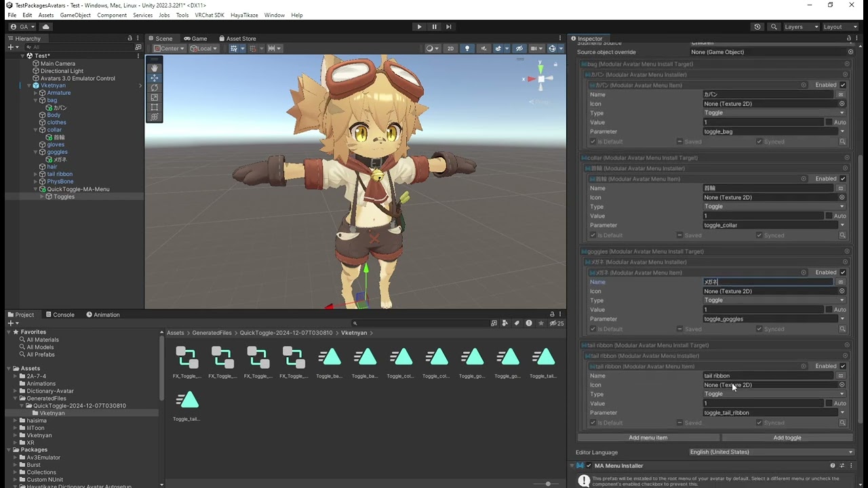This screenshot has width=868, height=488.
Task: Toggle scene visibility hidden-objects icon
Action: coord(519,49)
